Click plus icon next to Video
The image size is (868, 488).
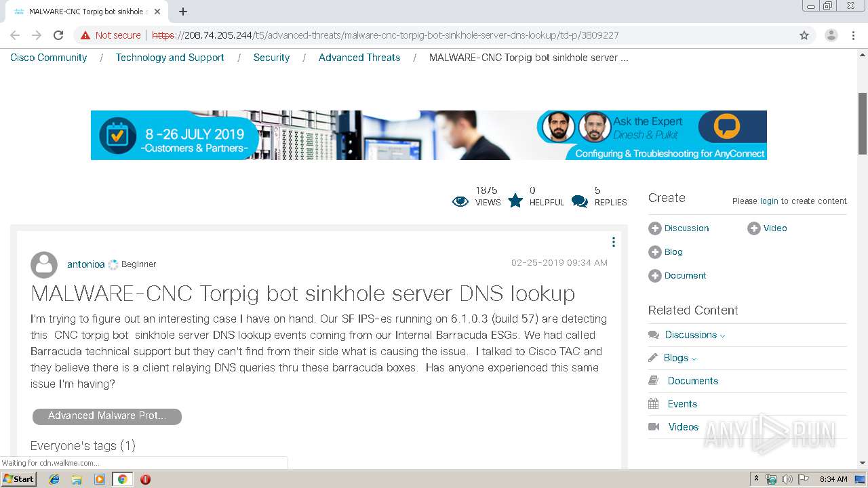tap(753, 228)
